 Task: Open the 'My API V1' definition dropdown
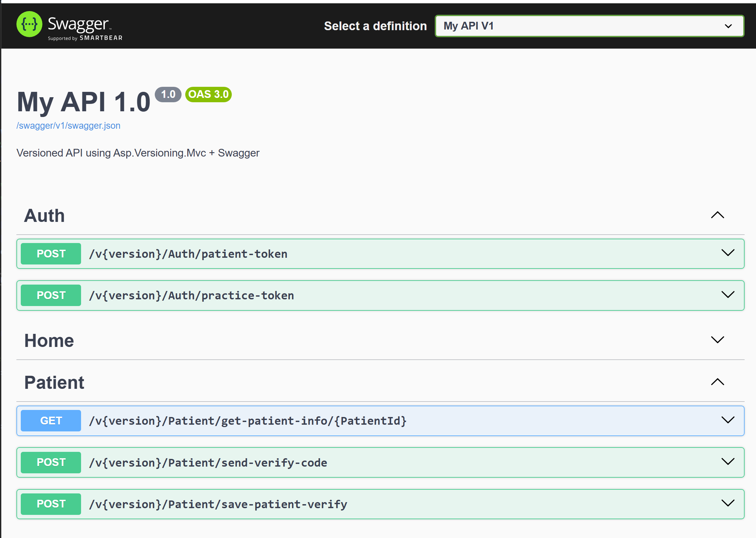[x=589, y=26]
